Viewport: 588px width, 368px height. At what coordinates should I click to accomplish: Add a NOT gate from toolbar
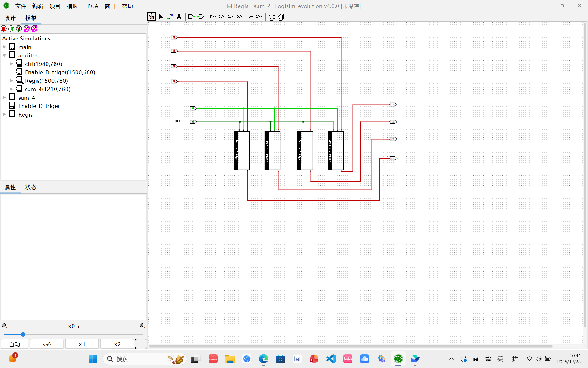pyautogui.click(x=213, y=17)
